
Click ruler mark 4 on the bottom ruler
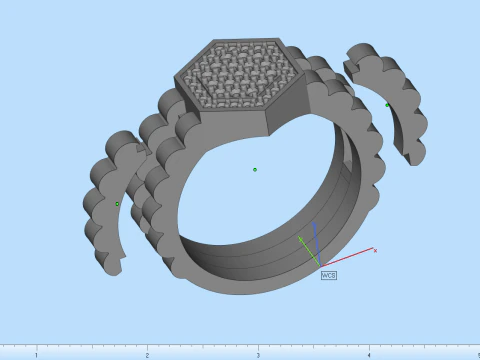369,355
